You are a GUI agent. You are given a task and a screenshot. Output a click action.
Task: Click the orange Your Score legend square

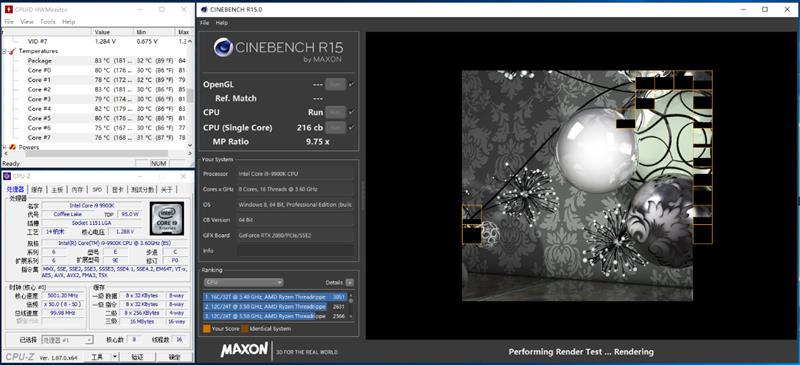coord(207,329)
